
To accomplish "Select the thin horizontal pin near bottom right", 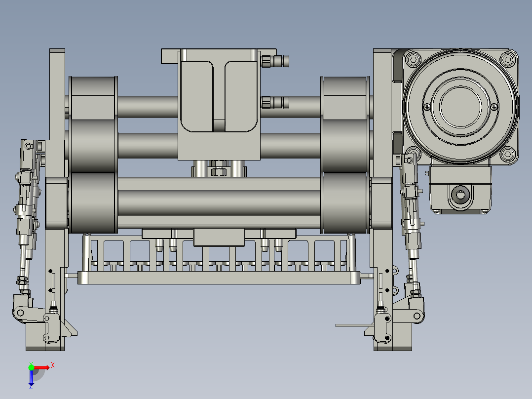I will click(355, 325).
